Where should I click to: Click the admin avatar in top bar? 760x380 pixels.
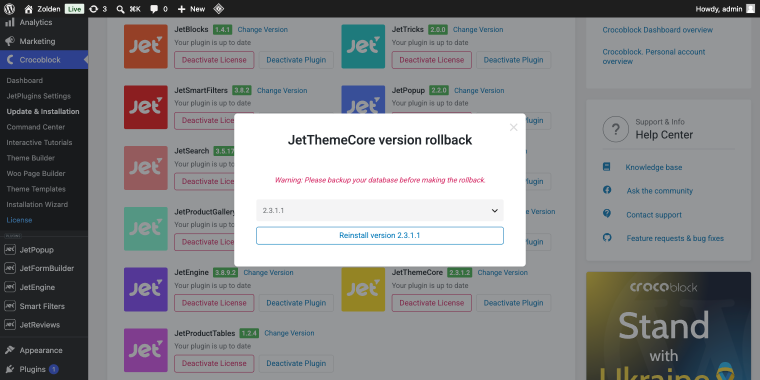(750, 9)
